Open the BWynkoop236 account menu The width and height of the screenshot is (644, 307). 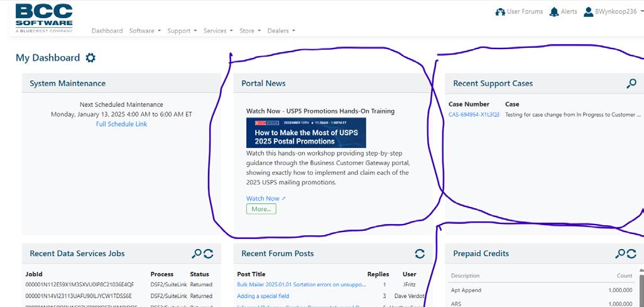616,11
